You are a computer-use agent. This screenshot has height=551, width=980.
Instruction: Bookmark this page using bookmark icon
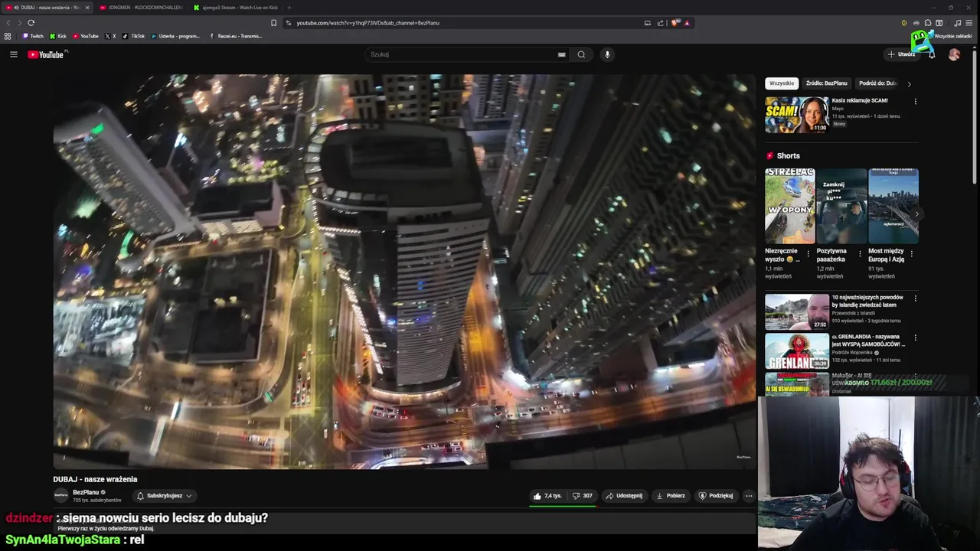point(273,23)
